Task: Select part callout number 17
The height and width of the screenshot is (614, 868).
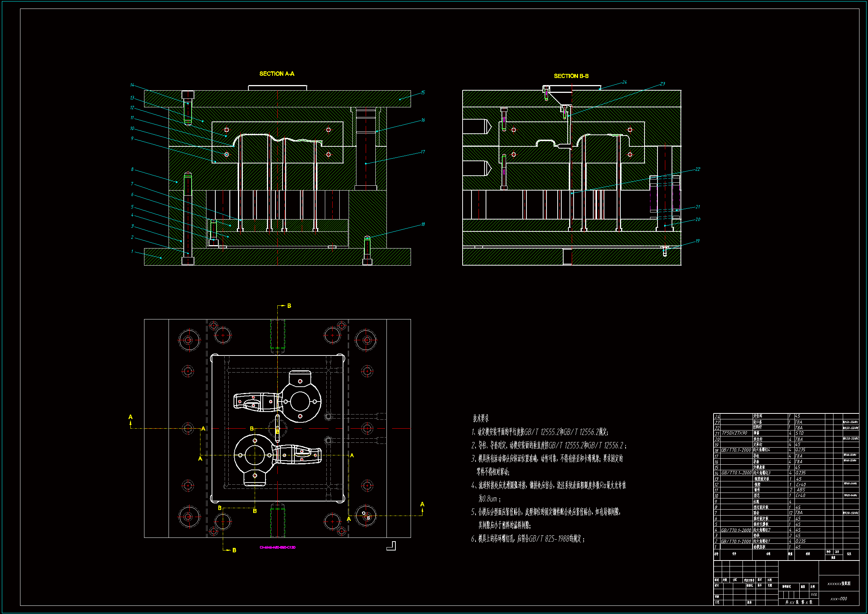Action: click(x=422, y=152)
